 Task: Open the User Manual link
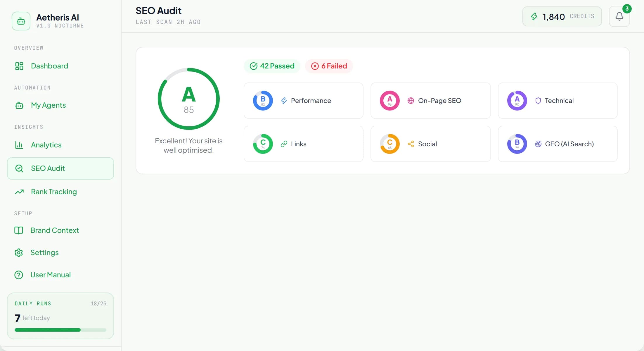(x=60, y=275)
